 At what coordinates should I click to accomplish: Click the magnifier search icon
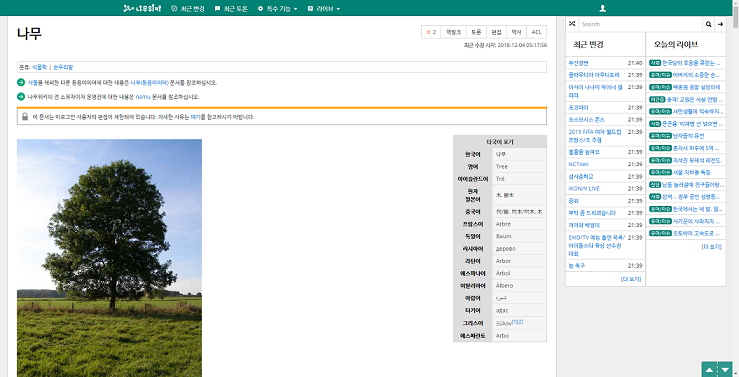(x=708, y=24)
